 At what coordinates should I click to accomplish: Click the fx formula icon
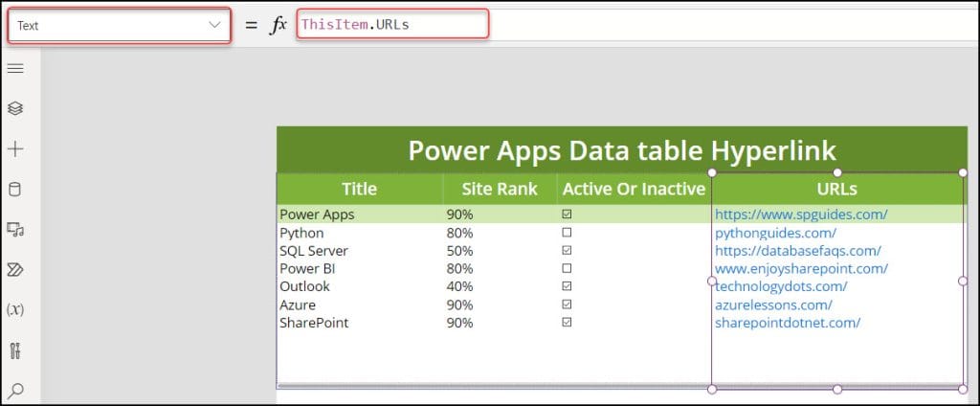(x=278, y=25)
